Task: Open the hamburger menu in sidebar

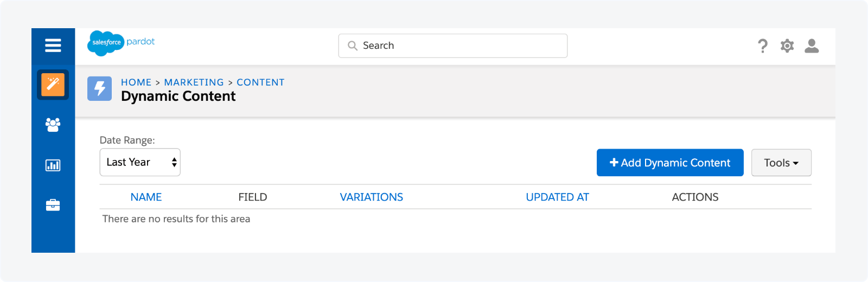Action: pyautogui.click(x=53, y=46)
